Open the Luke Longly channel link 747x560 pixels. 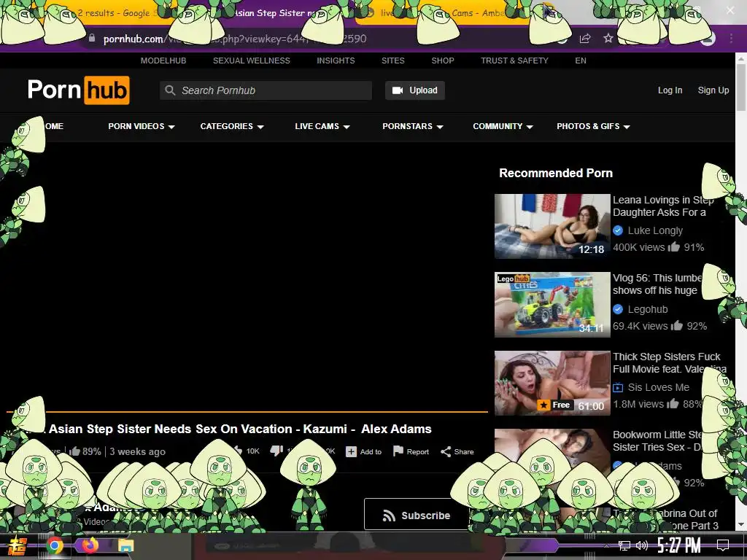655,230
